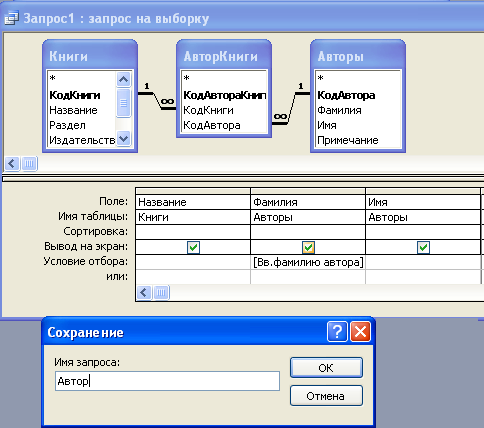Select Издательство field in Книги table
This screenshot has height=428, width=484.
(x=82, y=140)
